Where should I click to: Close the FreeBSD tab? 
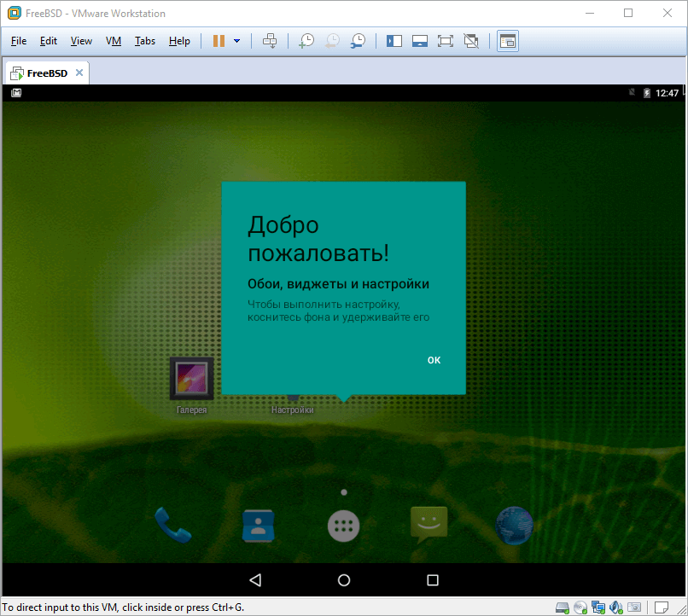79,73
